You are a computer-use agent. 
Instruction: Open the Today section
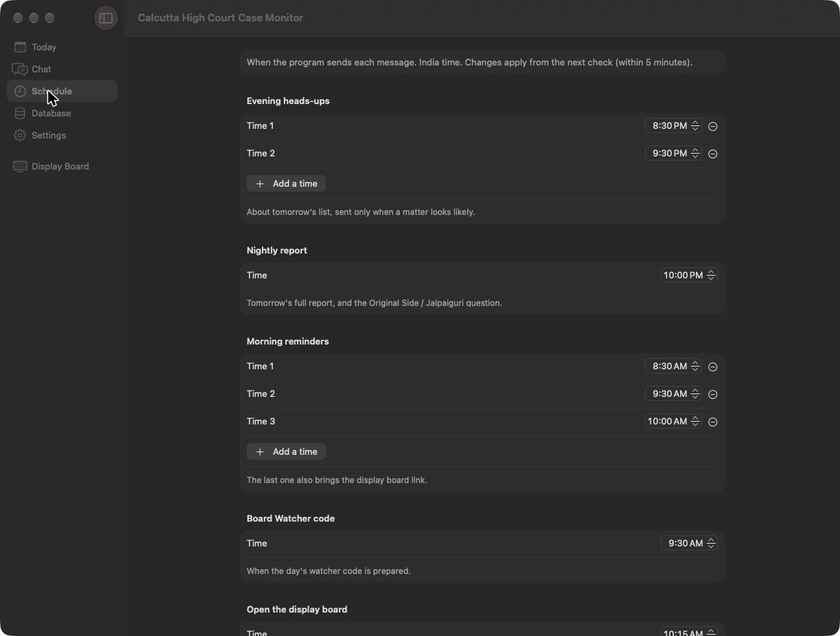pos(62,47)
